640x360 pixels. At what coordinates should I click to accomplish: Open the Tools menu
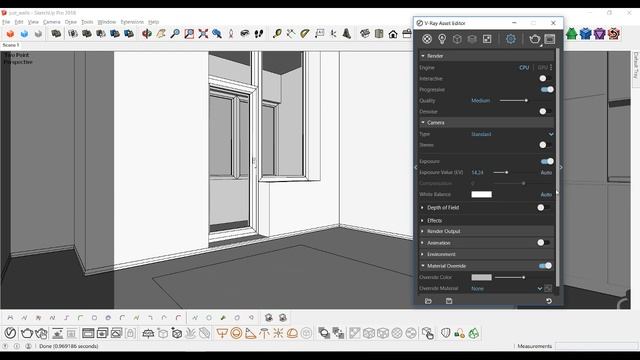[87, 22]
